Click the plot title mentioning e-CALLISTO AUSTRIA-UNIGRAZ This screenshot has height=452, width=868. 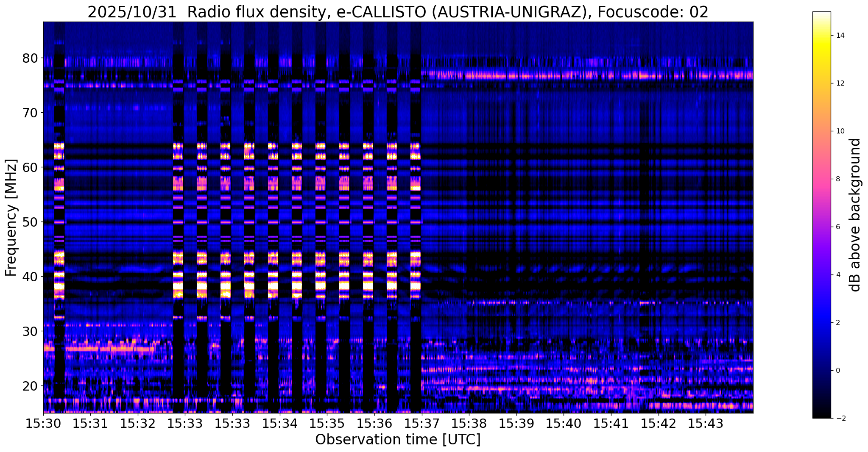coord(398,12)
